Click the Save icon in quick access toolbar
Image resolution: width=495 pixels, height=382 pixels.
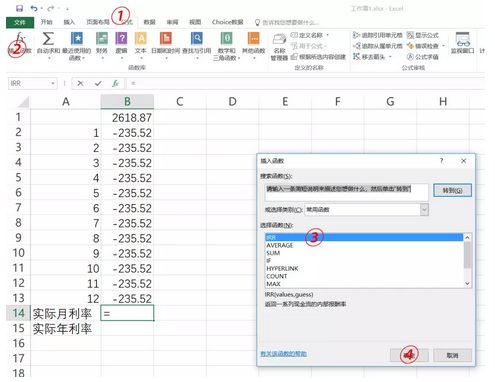click(19, 8)
